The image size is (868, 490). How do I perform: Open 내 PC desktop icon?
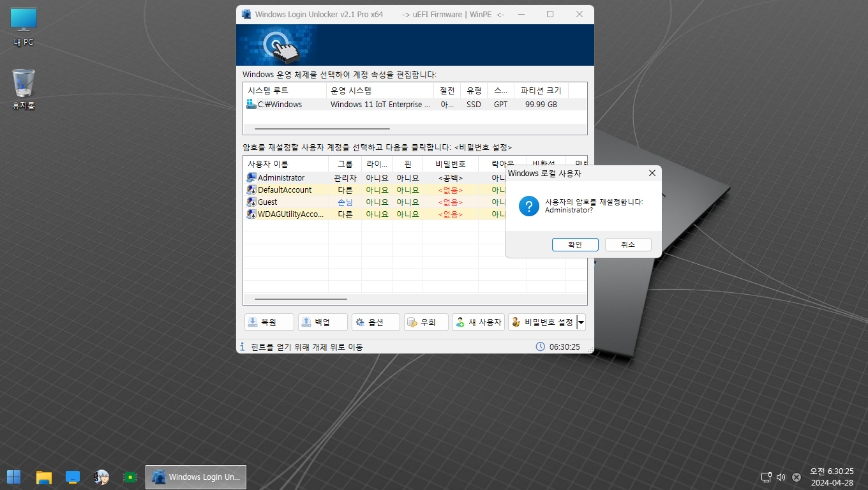coord(24,28)
